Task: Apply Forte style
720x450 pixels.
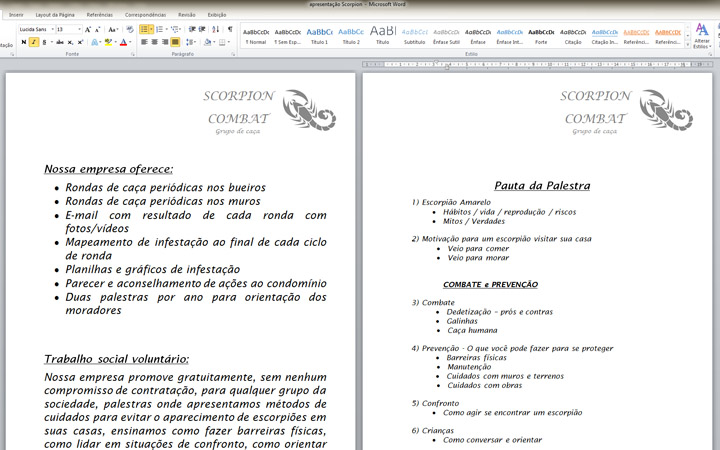Action: [541, 36]
